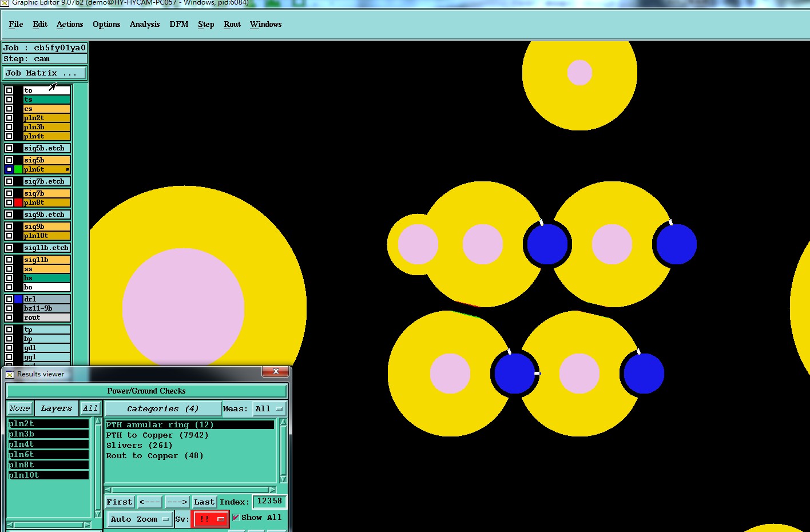Close the Results viewer window

point(276,372)
